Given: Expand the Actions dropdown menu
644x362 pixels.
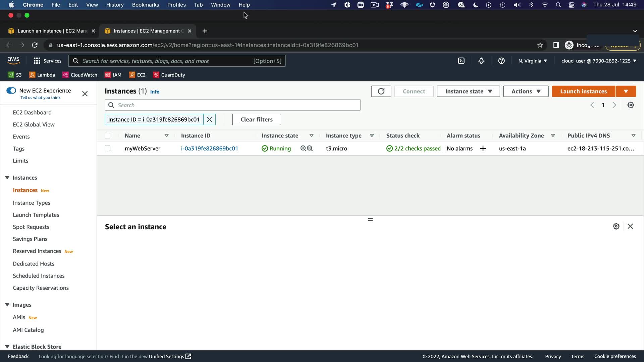Looking at the screenshot, I should coord(526,91).
